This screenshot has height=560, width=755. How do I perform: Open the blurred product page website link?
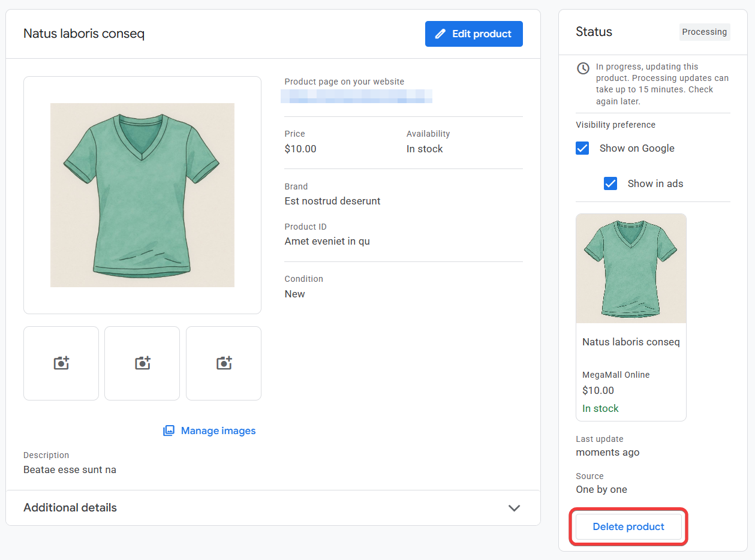(357, 96)
